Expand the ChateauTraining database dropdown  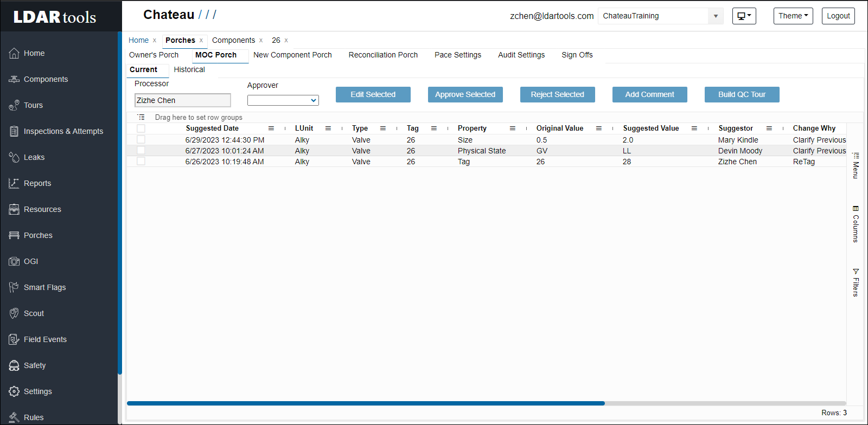[716, 16]
